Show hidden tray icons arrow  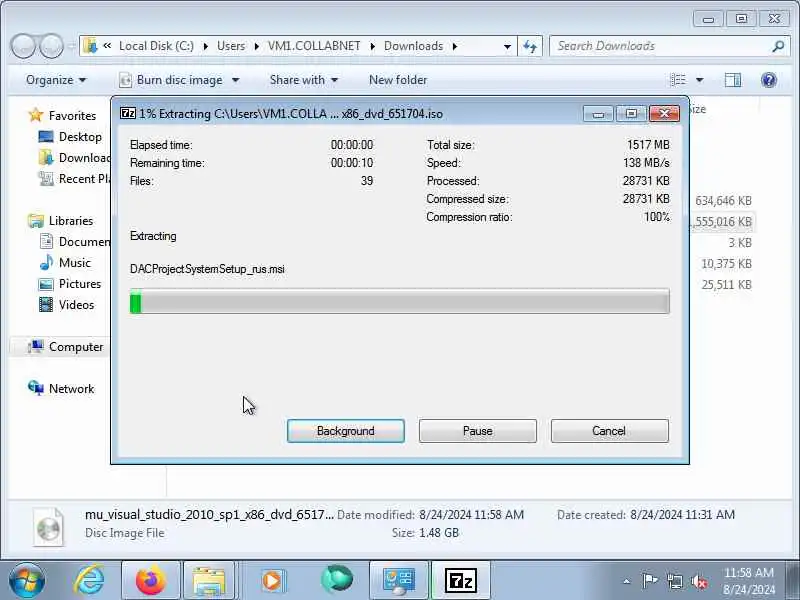tap(627, 581)
